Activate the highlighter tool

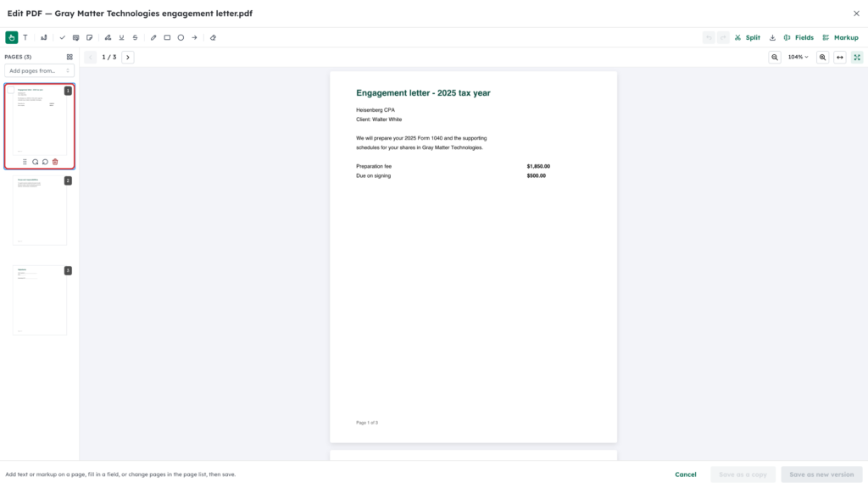pos(108,37)
